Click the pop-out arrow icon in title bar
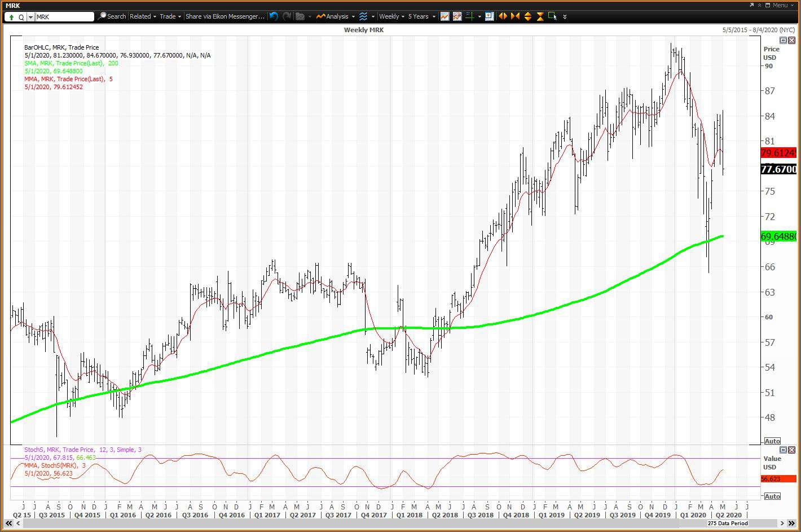This screenshot has width=801, height=532. click(x=751, y=5)
